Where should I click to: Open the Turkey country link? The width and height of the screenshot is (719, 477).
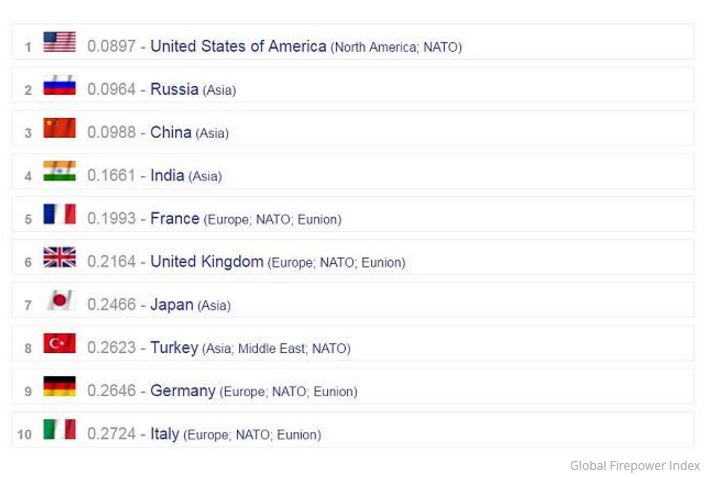[x=174, y=348]
